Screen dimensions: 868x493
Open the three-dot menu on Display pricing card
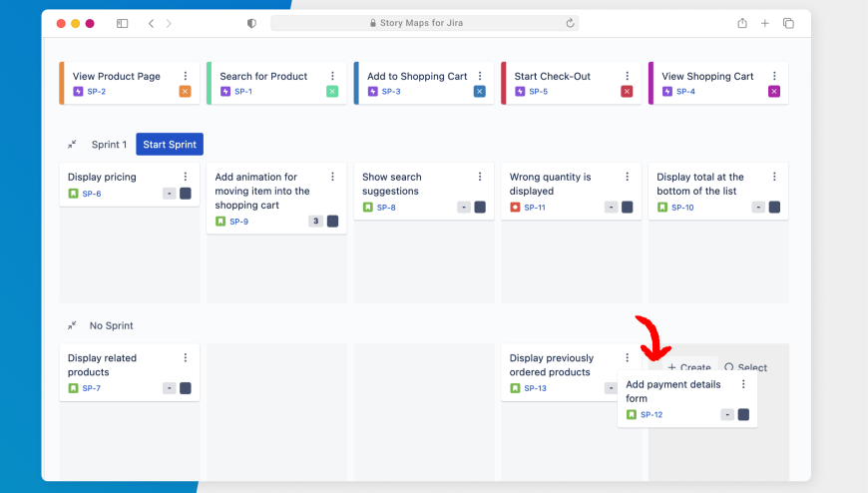click(185, 177)
